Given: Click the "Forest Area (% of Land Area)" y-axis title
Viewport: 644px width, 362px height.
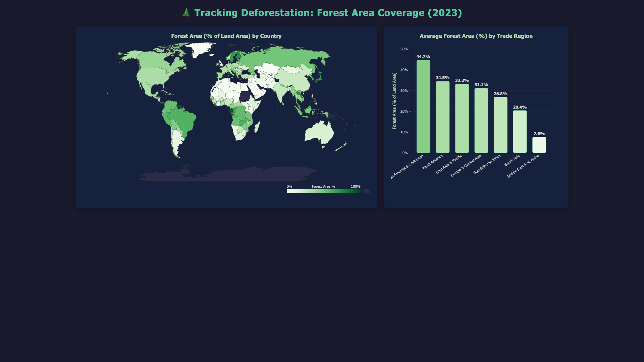Looking at the screenshot, I should click(x=394, y=101).
